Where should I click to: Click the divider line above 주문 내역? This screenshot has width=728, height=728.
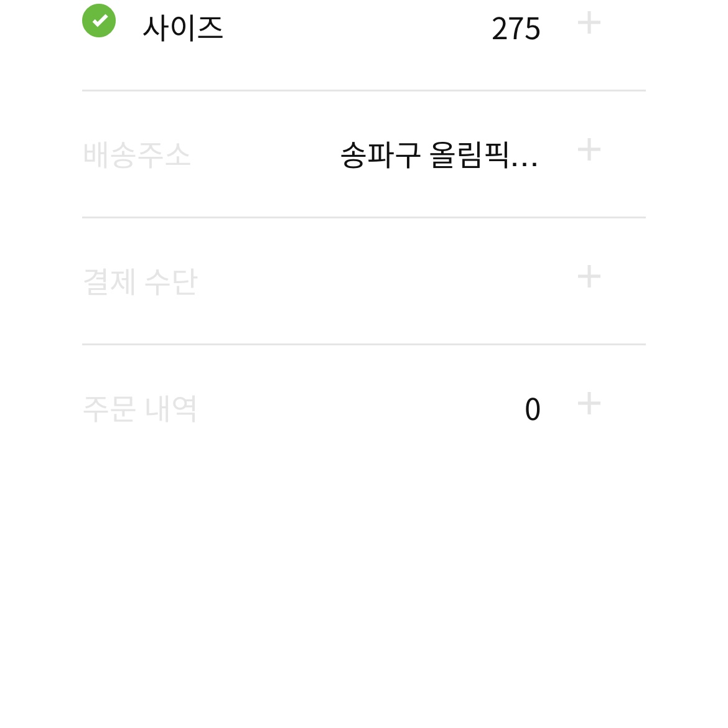(364, 345)
